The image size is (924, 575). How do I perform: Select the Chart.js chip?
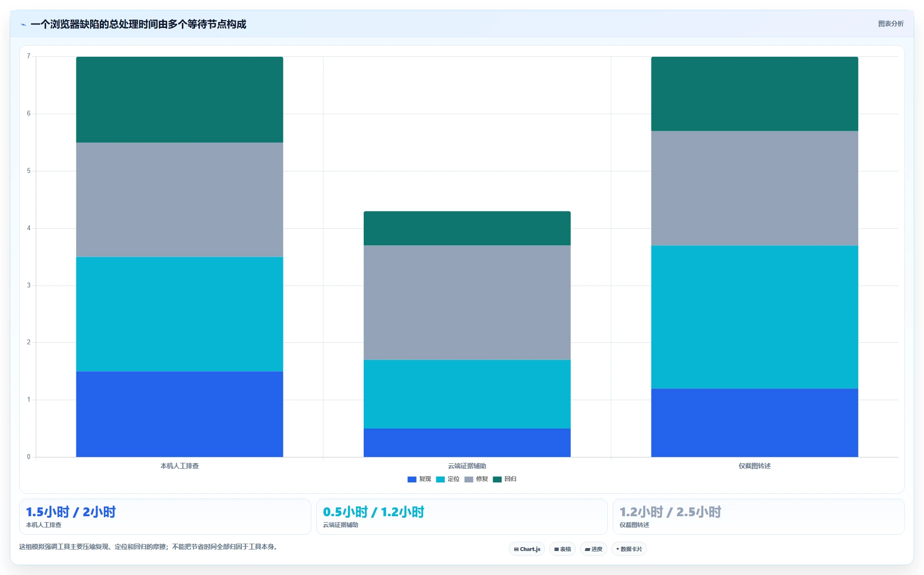coord(527,549)
